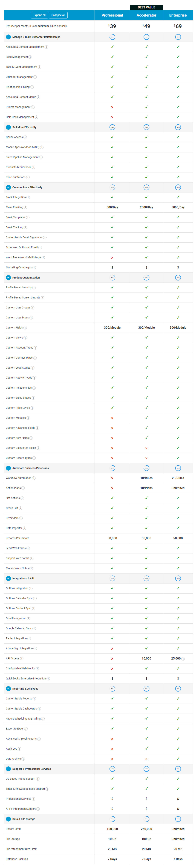Open info icon next to Price Quotations
The image size is (196, 868).
[x=28, y=177]
